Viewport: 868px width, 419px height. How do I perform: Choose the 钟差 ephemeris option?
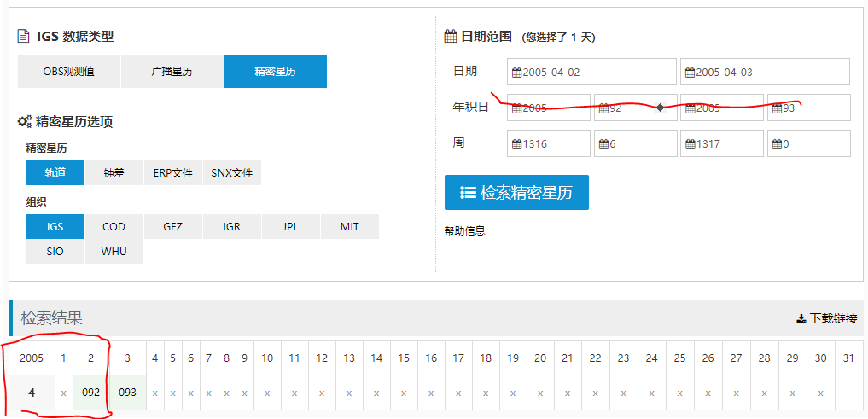pos(114,172)
